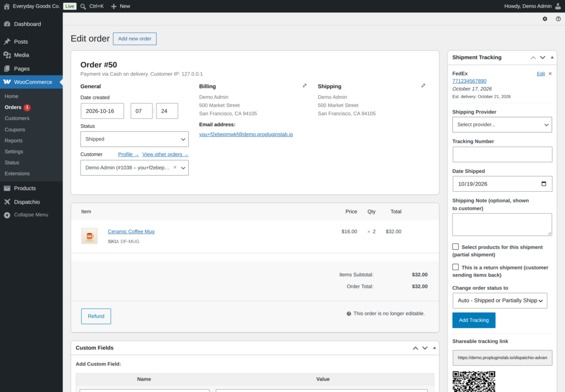Open FedEx tracking number 771234567890 link
The image size is (565, 392).
tap(469, 81)
